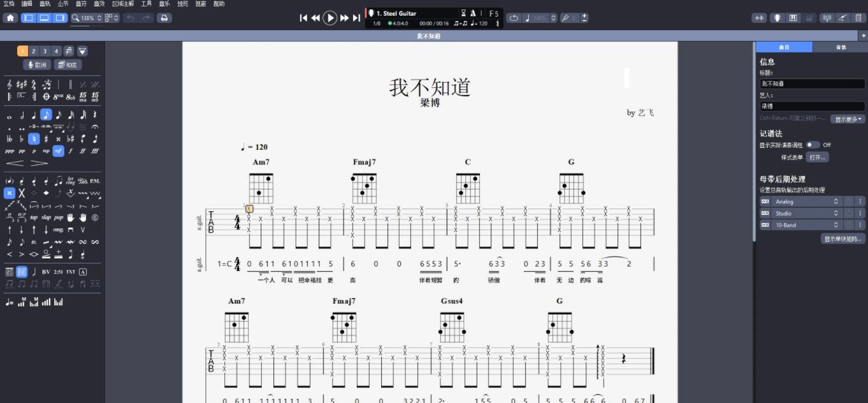Select the mezzo-forte dynamic icon
Image resolution: width=868 pixels, height=403 pixels.
tap(59, 150)
